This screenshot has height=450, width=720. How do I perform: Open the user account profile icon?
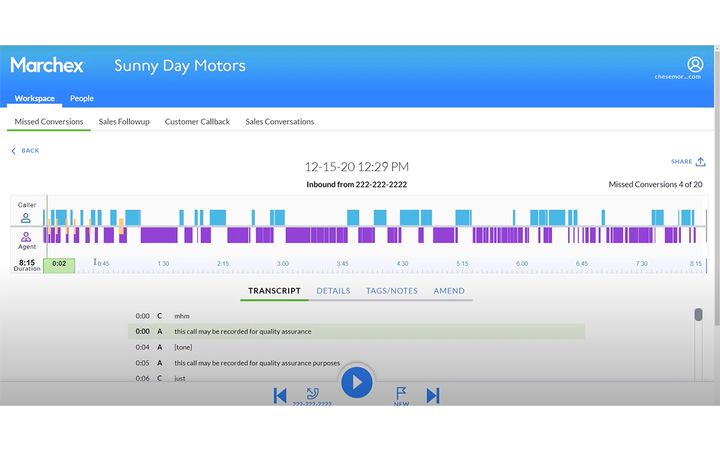click(x=695, y=64)
